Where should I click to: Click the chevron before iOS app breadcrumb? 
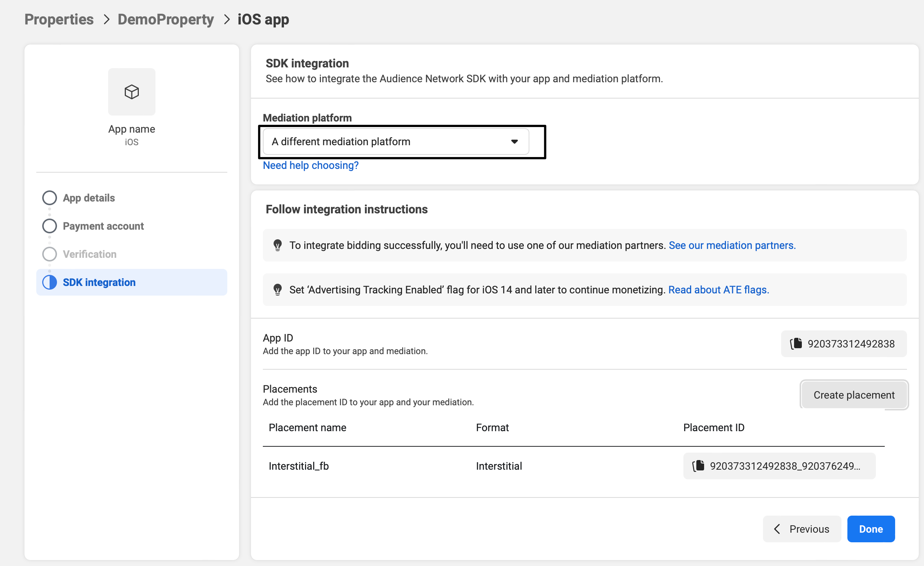(227, 19)
